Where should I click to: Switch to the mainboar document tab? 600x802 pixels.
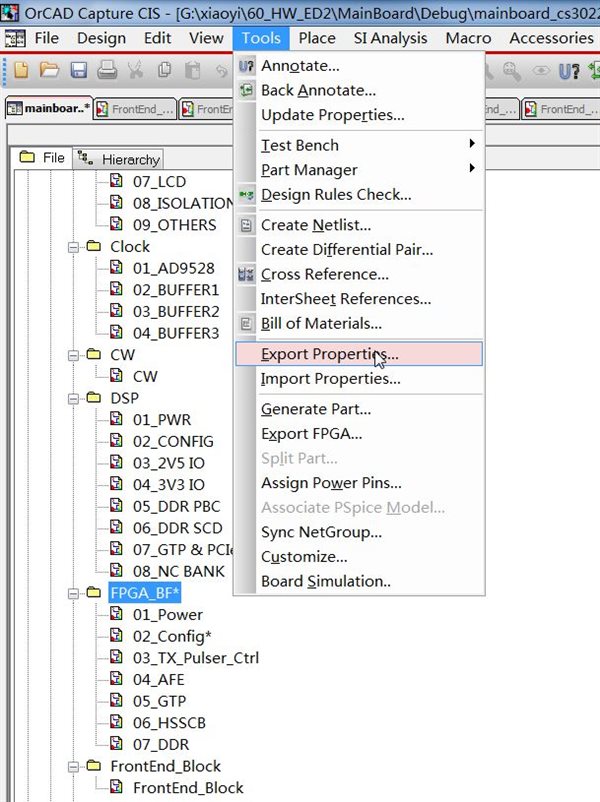(x=50, y=109)
